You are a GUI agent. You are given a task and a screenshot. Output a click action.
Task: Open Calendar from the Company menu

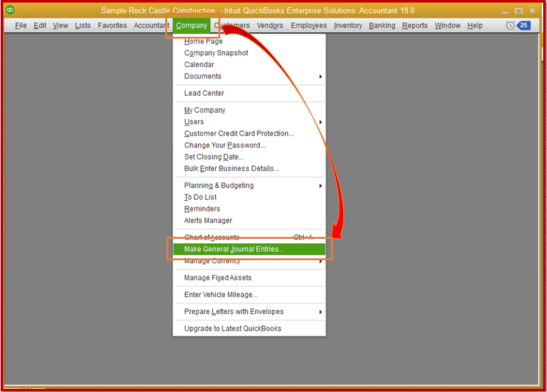click(x=249, y=65)
